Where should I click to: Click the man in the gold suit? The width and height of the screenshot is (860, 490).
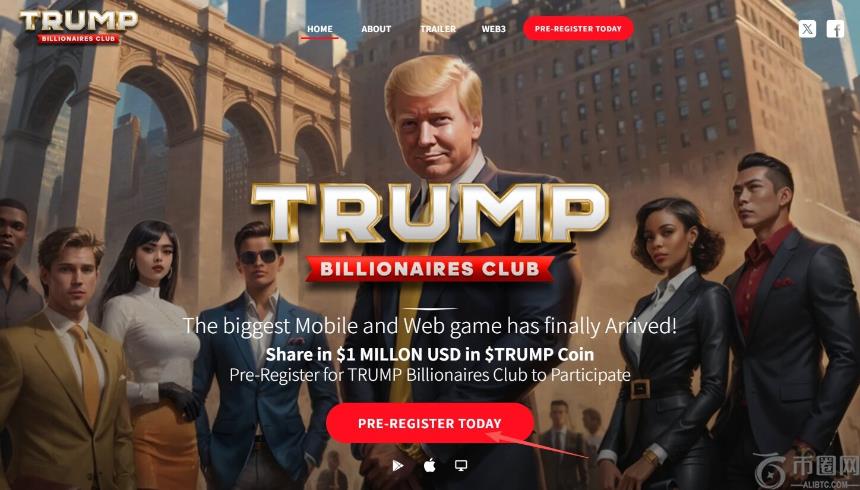[65, 362]
